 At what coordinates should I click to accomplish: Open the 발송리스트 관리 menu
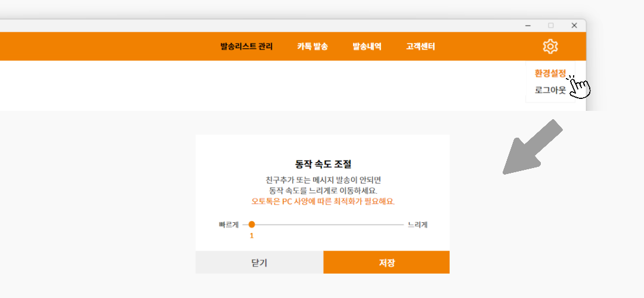(x=246, y=46)
